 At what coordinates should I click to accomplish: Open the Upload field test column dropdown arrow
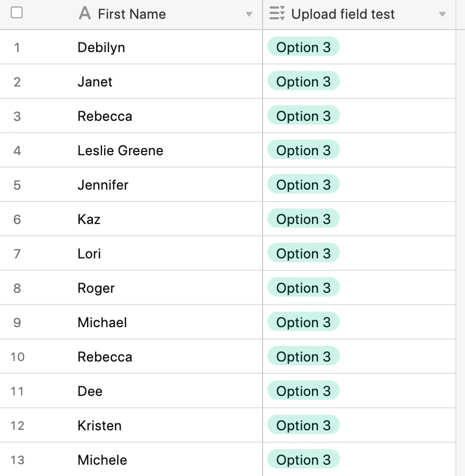[x=442, y=15]
